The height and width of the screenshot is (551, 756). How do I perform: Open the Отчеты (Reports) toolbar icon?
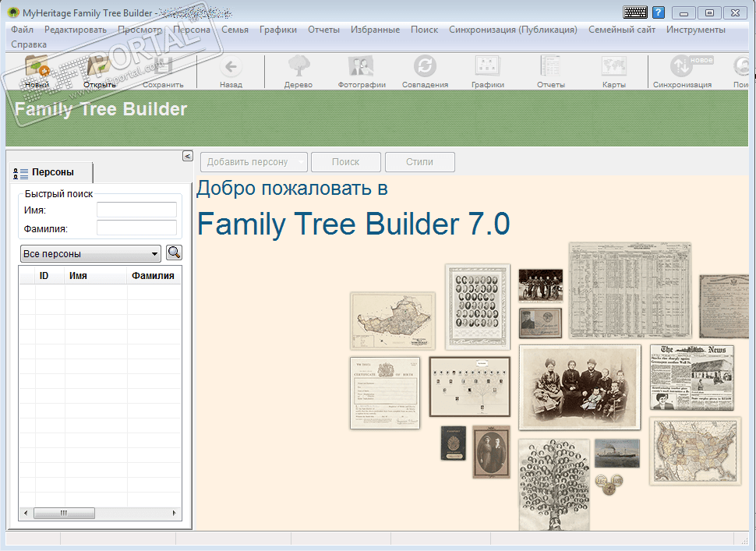click(550, 66)
